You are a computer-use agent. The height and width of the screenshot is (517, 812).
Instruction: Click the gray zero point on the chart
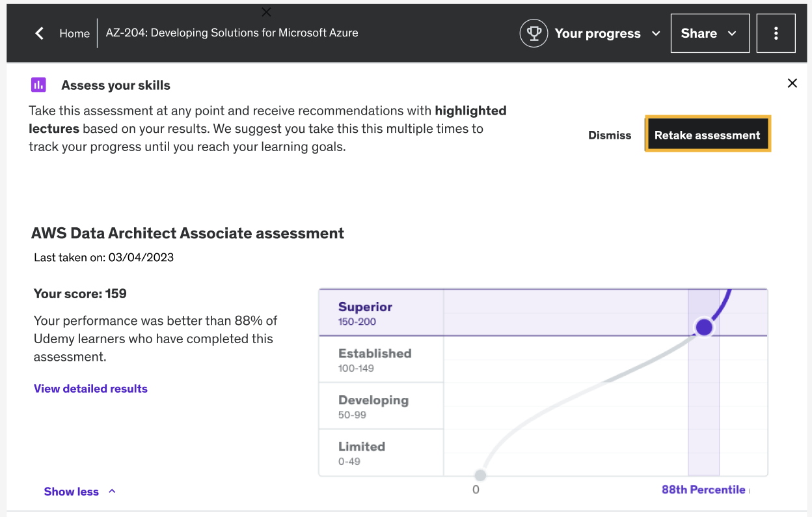tap(480, 475)
